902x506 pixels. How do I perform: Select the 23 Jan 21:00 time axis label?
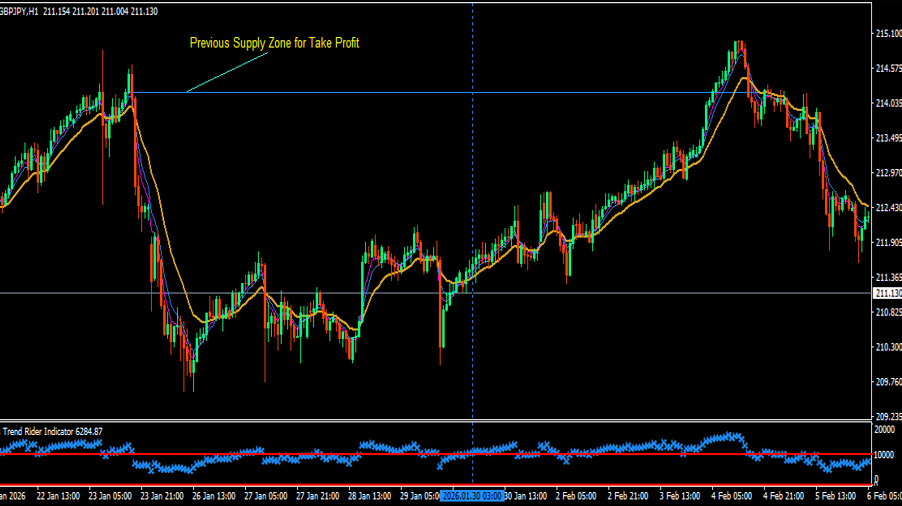point(160,496)
